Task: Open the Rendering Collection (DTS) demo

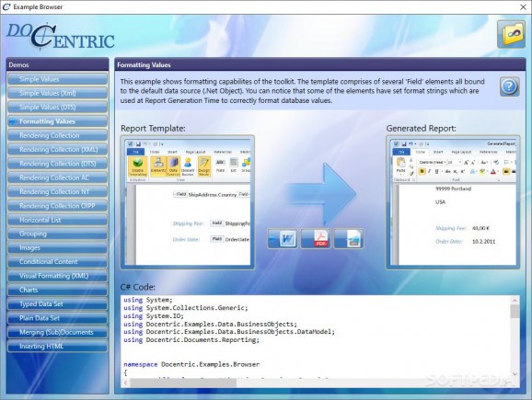Action: (57, 164)
